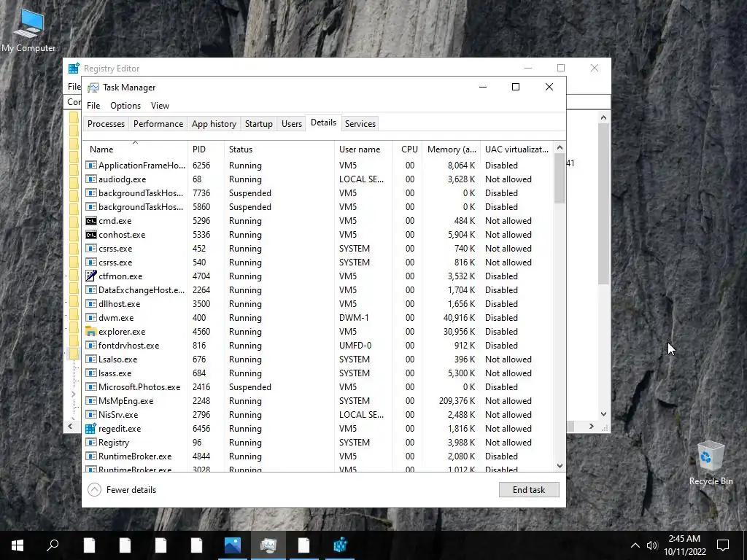The width and height of the screenshot is (747, 560).
Task: Click the ctfmon.exe pen icon
Action: (x=91, y=276)
